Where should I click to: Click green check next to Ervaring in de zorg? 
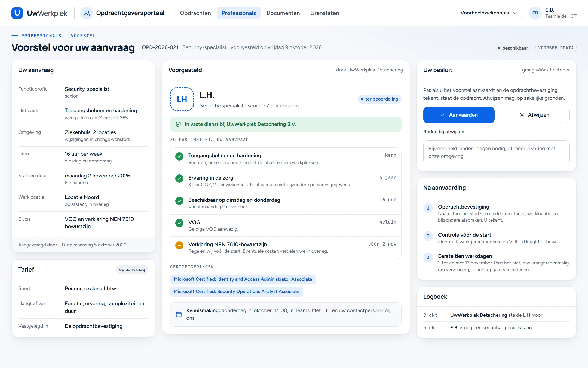[x=179, y=179]
